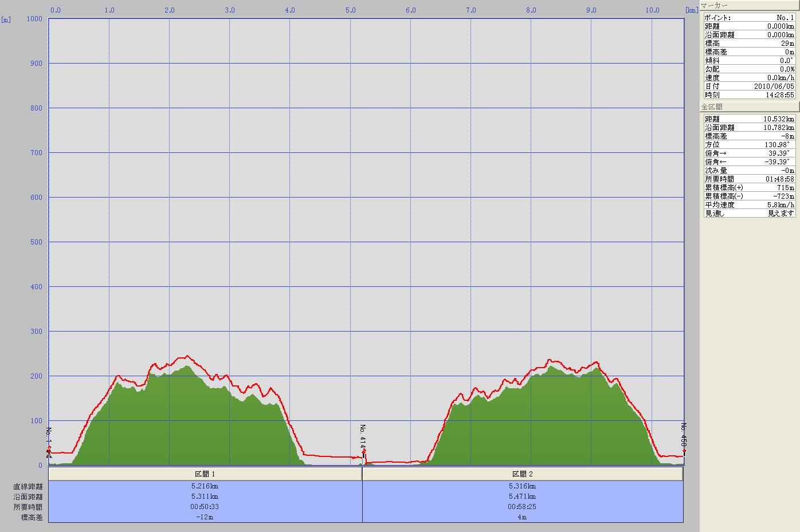Screen dimensions: 800x532
Task: Click the [km] axis unit label
Action: coord(692,10)
